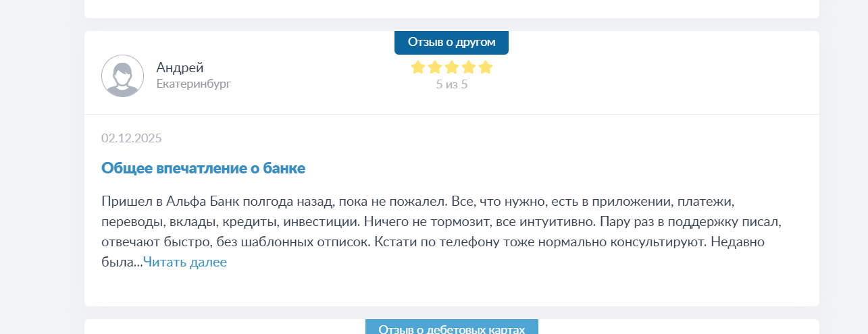Image resolution: width=868 pixels, height=334 pixels.
Task: Select the 'Отзыв о другом' category badge
Action: click(x=451, y=42)
